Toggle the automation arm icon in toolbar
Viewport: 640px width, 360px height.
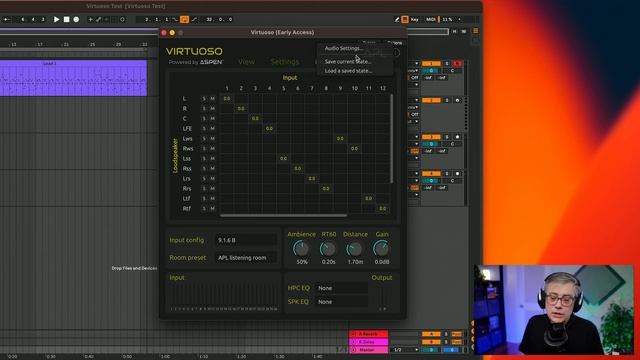[x=98, y=19]
